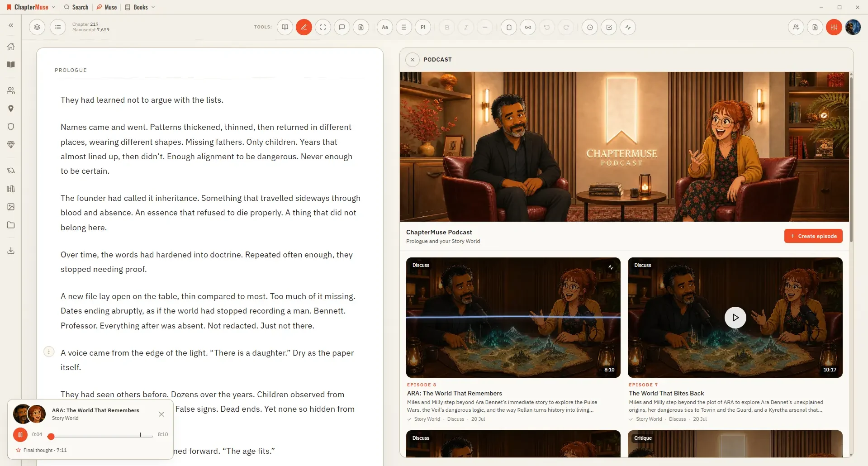Collapse the left sidebar with the double-chevron
This screenshot has width=868, height=466.
[11, 26]
